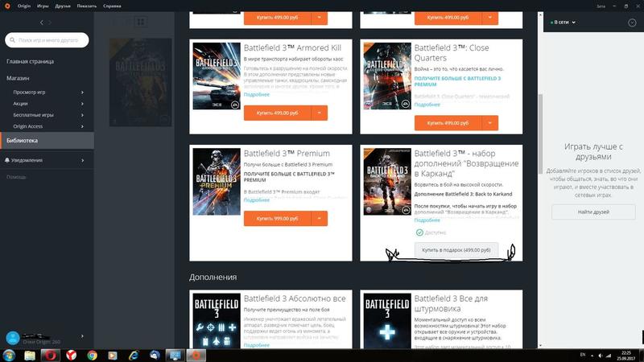Open dropdown next to Premium buy button
The width and height of the screenshot is (644, 362).
click(320, 218)
